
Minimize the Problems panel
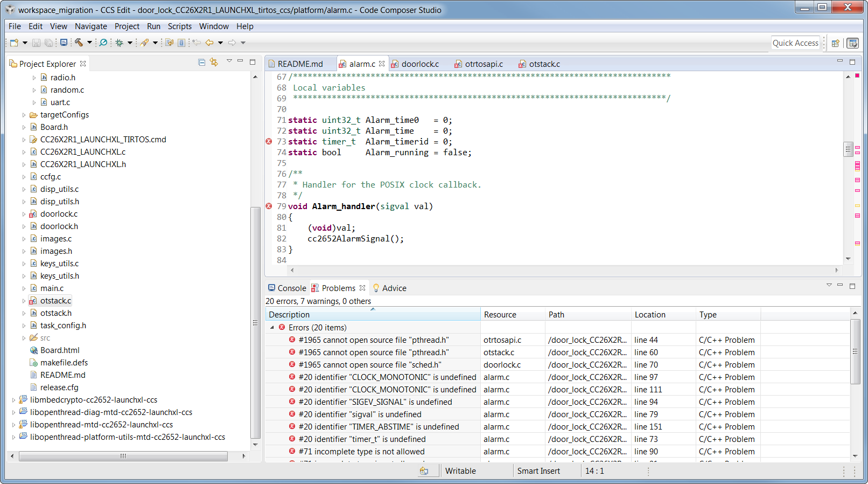point(840,285)
